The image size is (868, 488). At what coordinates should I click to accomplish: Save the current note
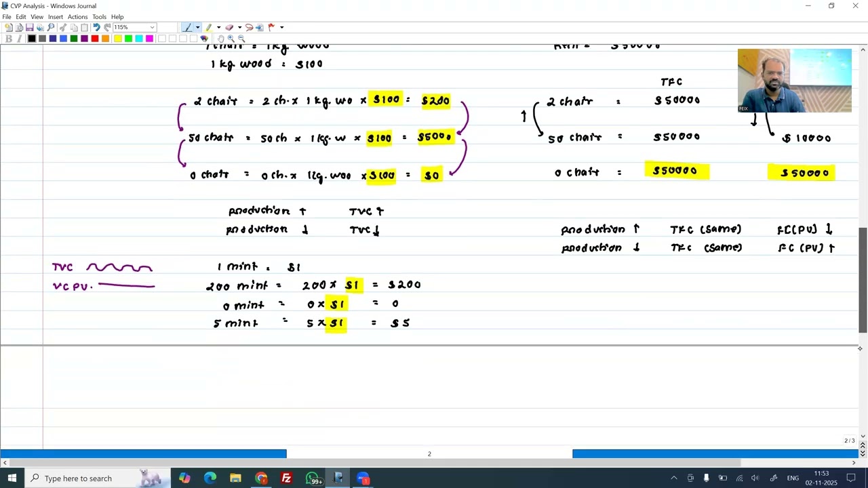pos(29,27)
